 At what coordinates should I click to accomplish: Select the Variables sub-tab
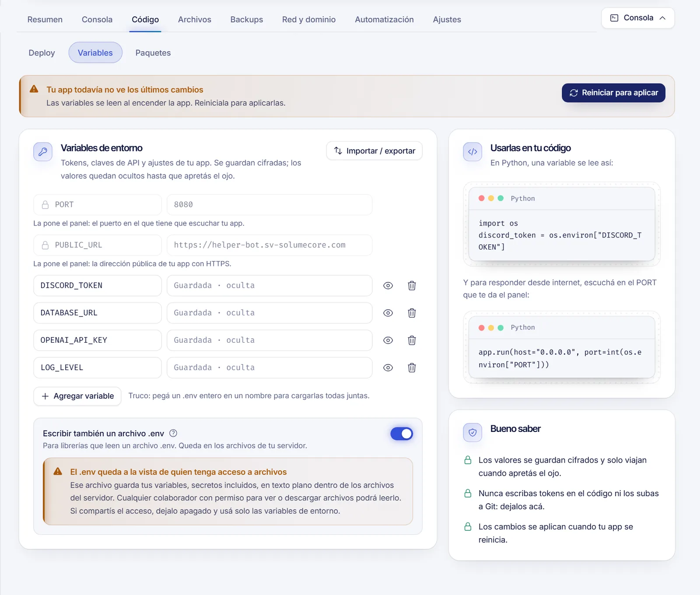pyautogui.click(x=95, y=53)
